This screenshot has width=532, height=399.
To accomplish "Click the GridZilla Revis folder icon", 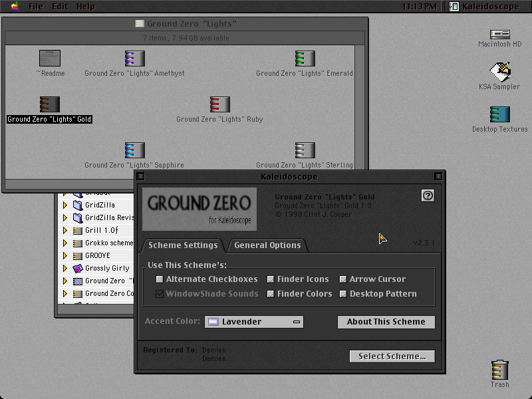I will click(x=78, y=217).
